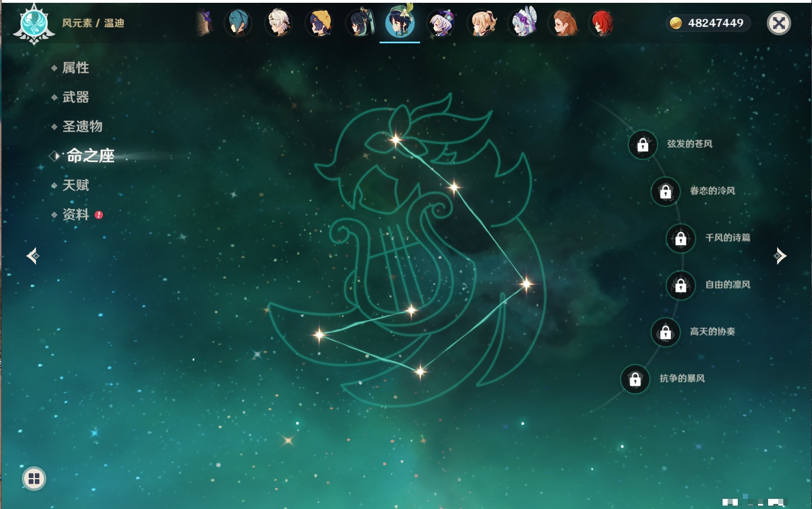
Task: Open the 圣遗物 artifacts tab
Action: 82,127
